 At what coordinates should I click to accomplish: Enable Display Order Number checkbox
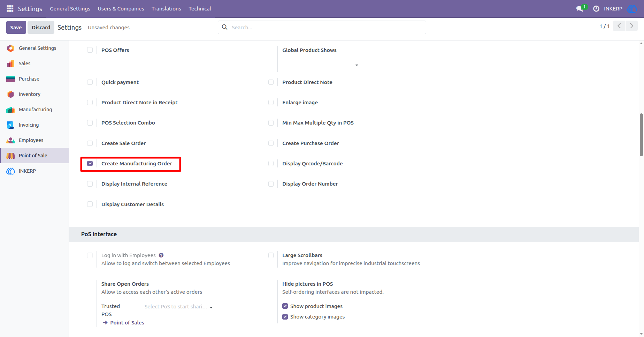pyautogui.click(x=271, y=184)
